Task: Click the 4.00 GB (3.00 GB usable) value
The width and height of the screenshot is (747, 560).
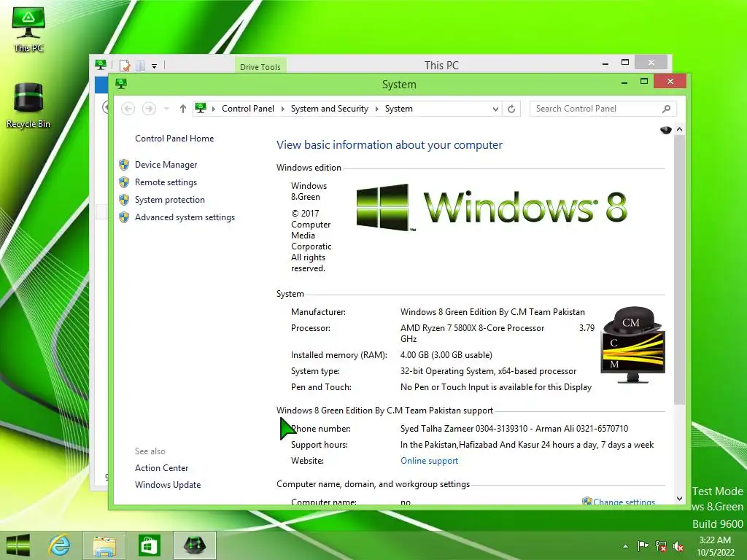Action: click(446, 355)
